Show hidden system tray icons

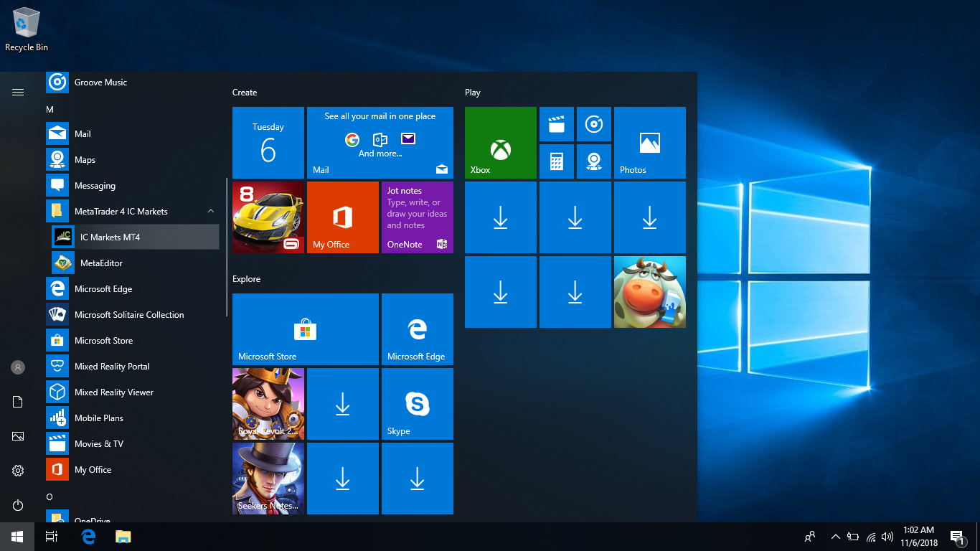click(x=836, y=537)
